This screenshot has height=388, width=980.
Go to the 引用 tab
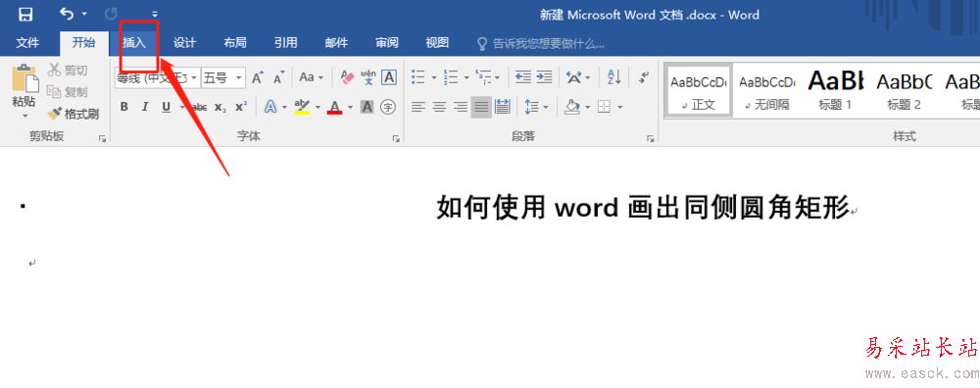285,42
